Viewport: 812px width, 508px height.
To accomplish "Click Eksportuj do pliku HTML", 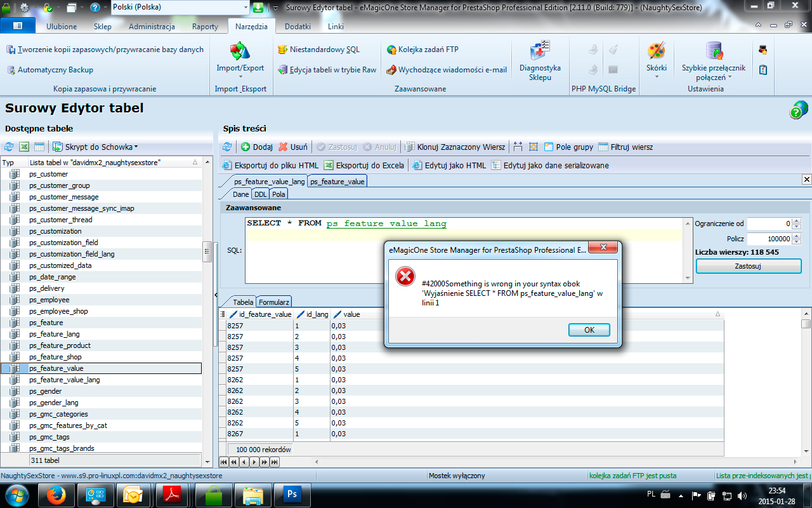I will point(271,165).
